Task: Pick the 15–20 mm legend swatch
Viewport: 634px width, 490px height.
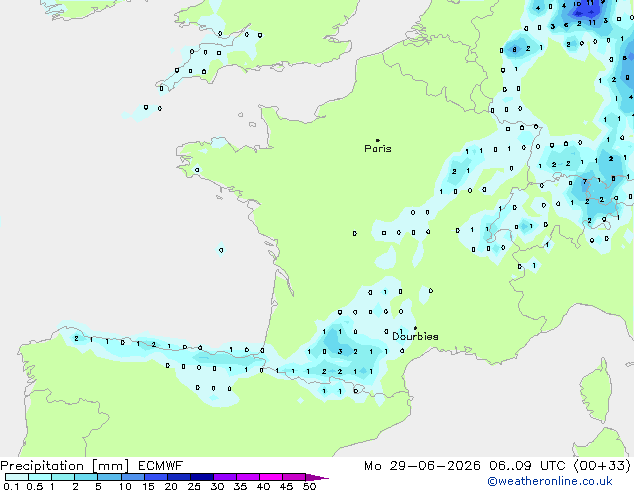Action: [x=155, y=477]
